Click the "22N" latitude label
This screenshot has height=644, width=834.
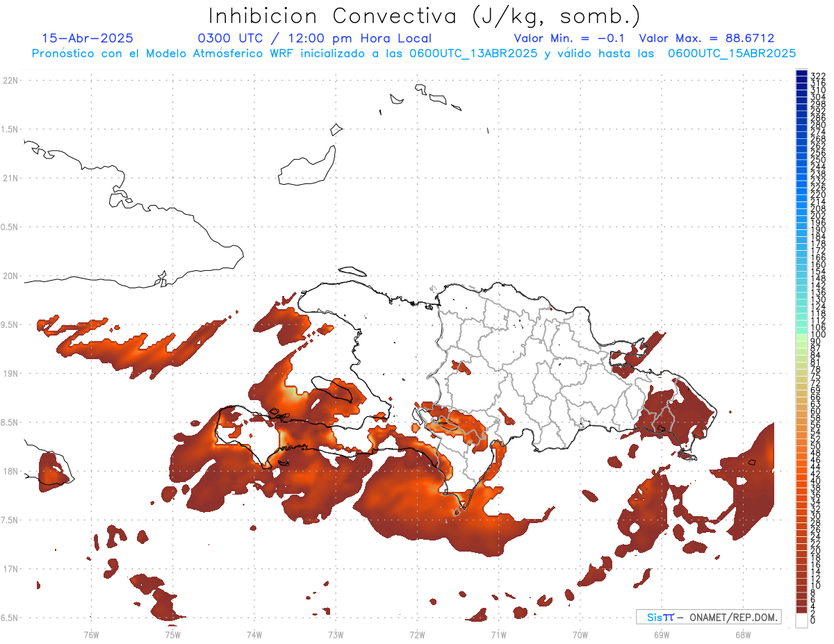[x=10, y=81]
